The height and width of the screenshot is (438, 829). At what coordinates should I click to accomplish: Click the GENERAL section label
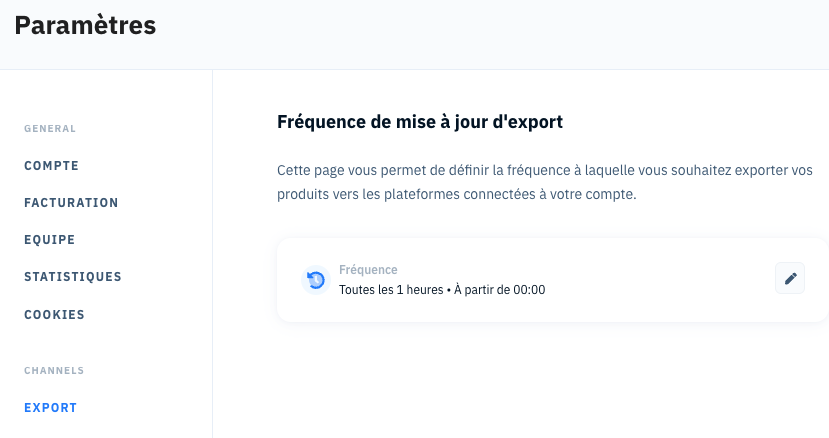(x=50, y=129)
